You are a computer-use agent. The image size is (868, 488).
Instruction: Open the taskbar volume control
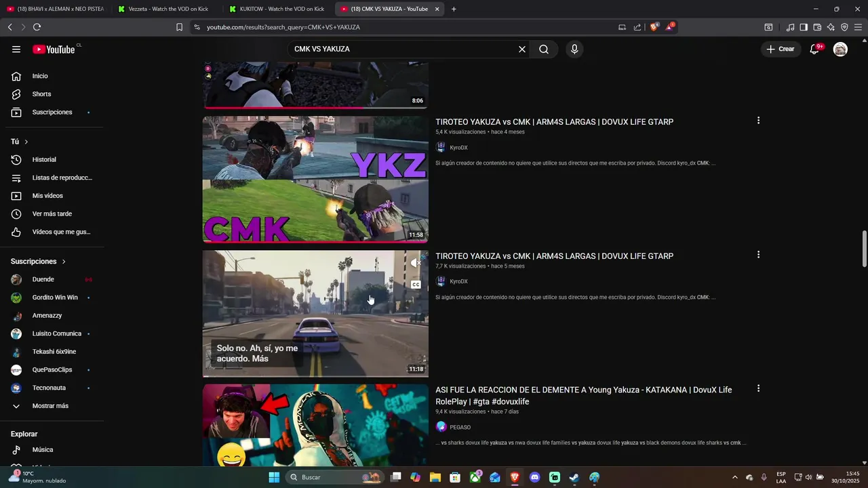tap(808, 477)
